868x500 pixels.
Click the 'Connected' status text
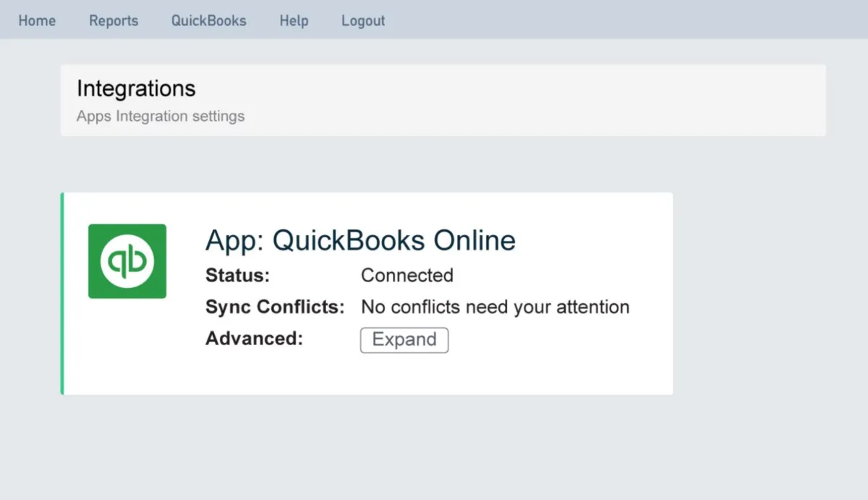407,276
